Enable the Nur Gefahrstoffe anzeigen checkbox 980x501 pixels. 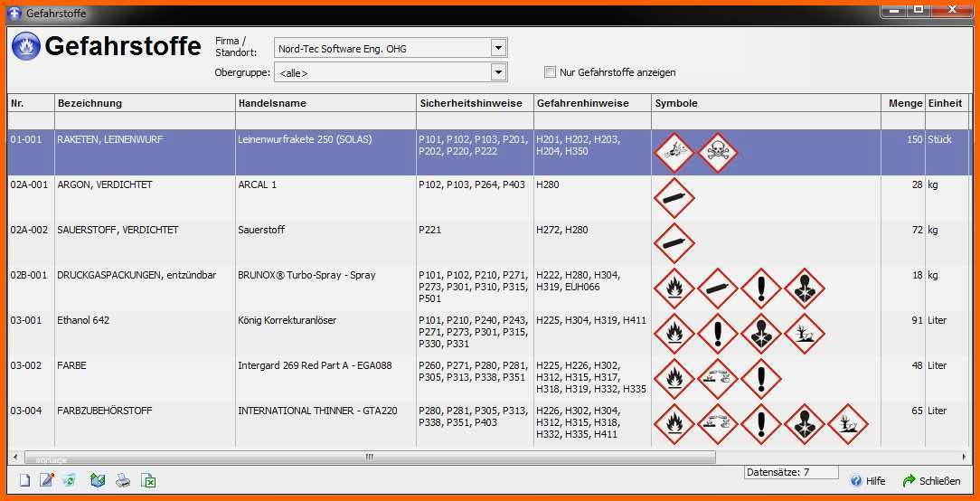tap(550, 72)
